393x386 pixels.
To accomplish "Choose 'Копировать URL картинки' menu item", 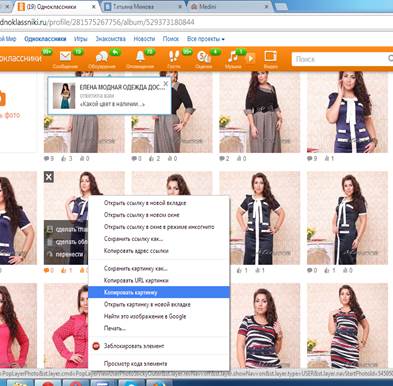I will click(x=159, y=280).
